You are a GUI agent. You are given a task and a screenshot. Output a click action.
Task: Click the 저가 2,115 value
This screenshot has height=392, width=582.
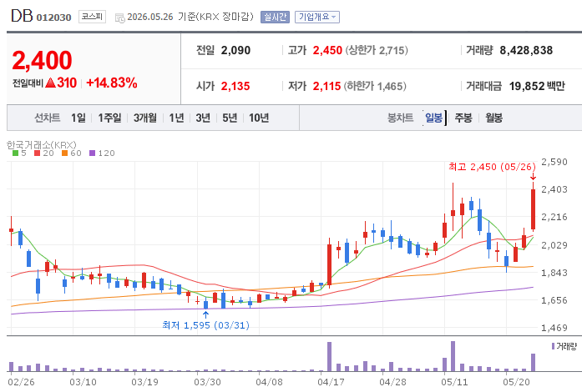326,87
